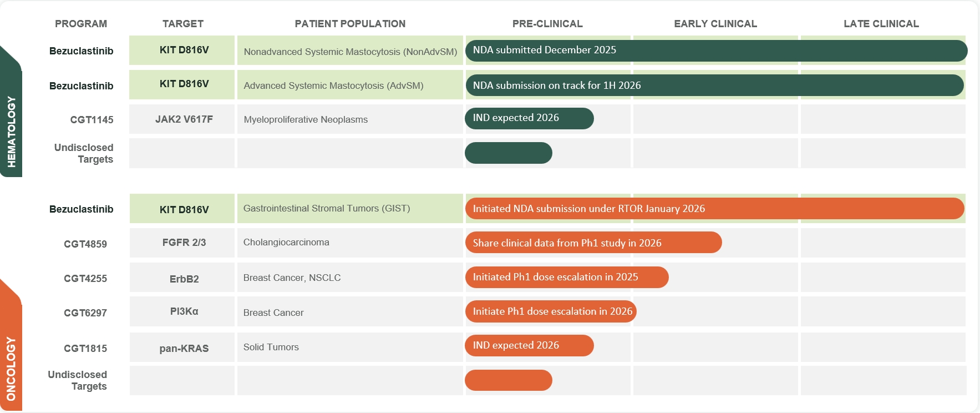Viewport: 980px width, 413px height.
Task: Click the LATE CLINICAL column header
Action: [881, 24]
